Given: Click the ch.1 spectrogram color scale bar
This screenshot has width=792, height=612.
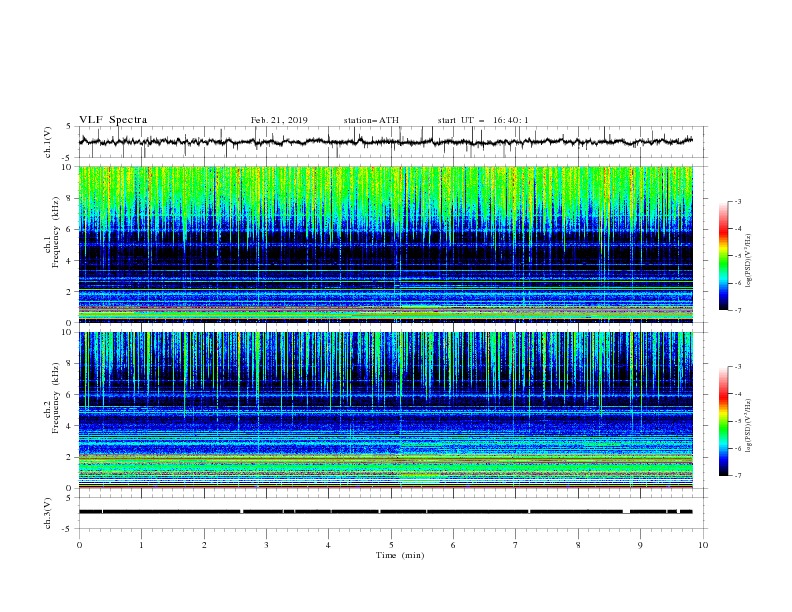Looking at the screenshot, I should [x=723, y=256].
